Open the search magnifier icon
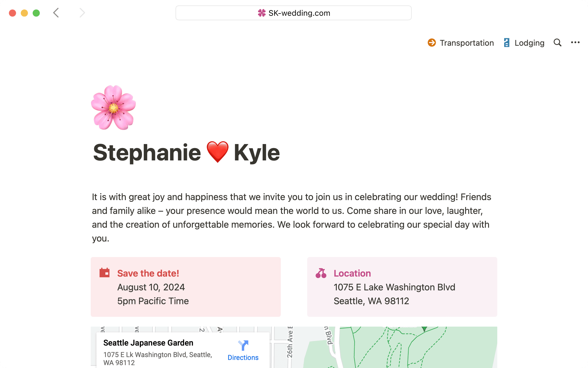Screen dimensions: 588x368 tap(557, 43)
